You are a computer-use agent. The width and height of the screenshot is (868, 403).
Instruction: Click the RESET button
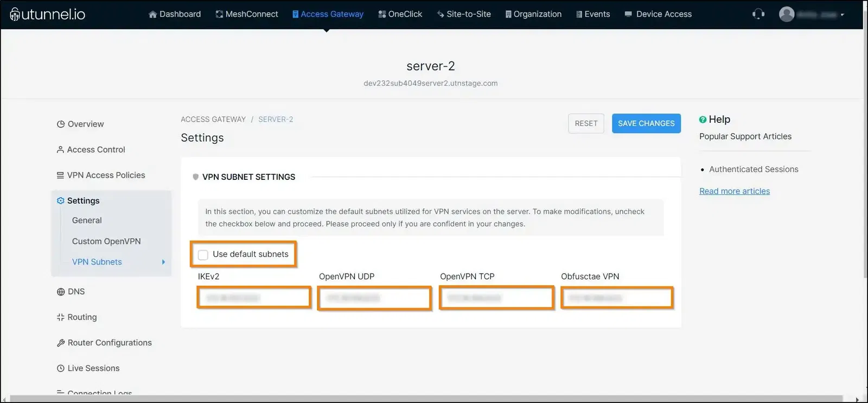click(586, 123)
